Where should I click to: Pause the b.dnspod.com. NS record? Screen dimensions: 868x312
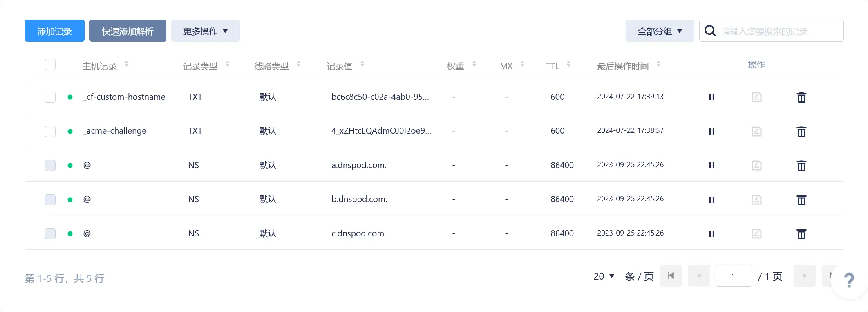(x=711, y=200)
